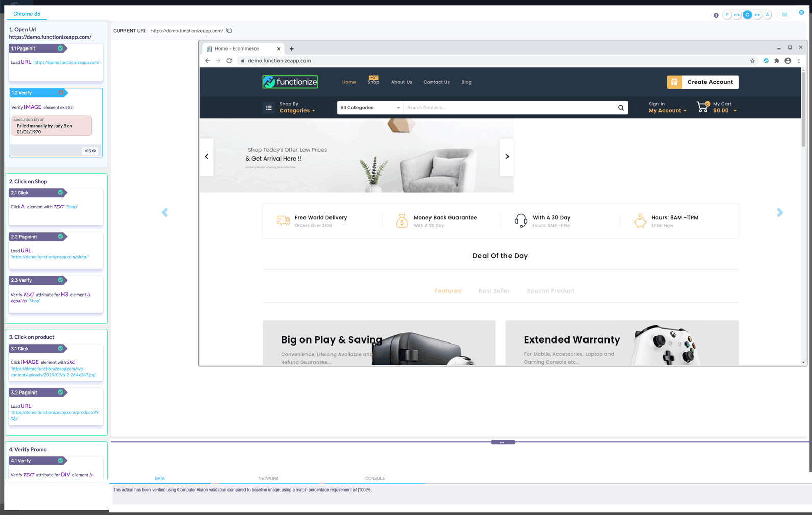This screenshot has width=812, height=515.
Task: Click the banner carousel previous arrow
Action: [207, 157]
